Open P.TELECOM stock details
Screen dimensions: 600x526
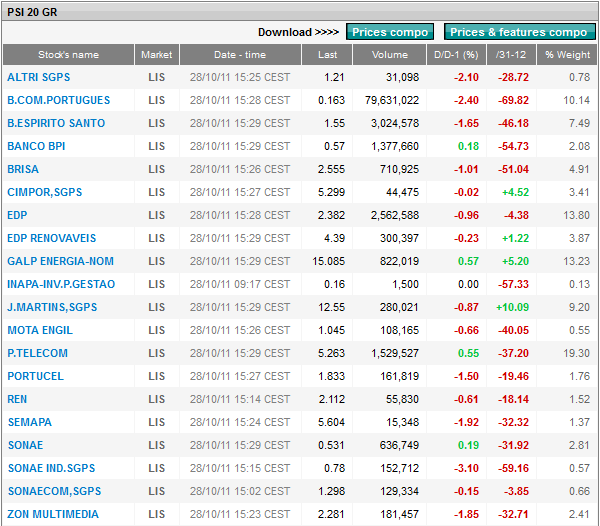coord(38,353)
